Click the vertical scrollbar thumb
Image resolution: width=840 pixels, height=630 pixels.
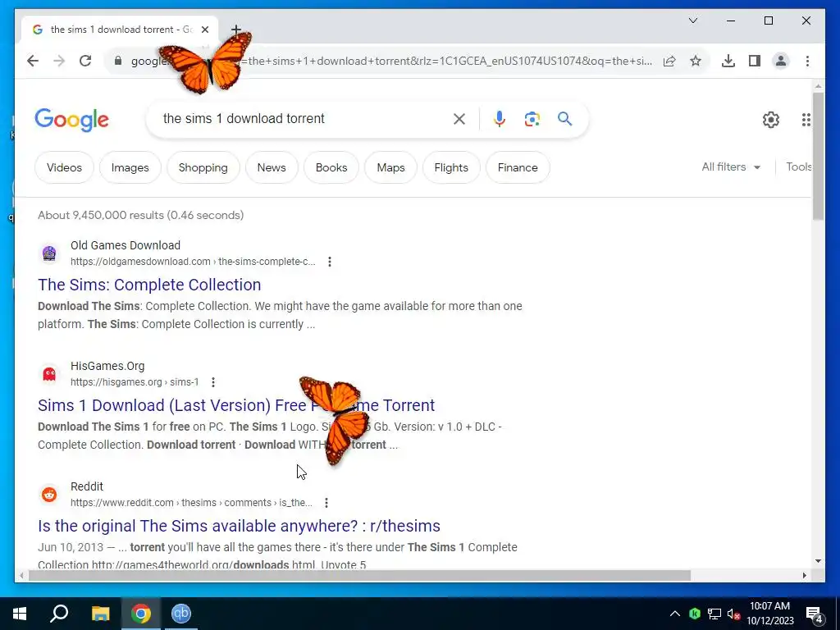click(818, 156)
